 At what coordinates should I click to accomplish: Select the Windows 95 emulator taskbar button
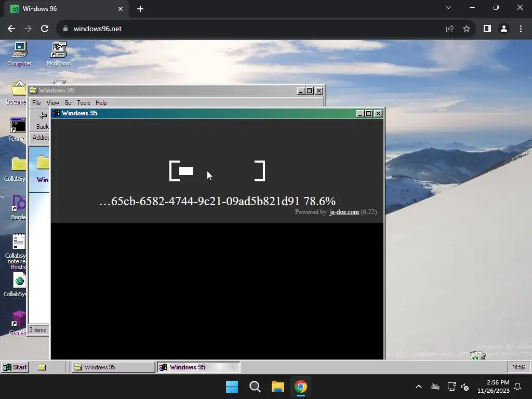[x=198, y=367]
